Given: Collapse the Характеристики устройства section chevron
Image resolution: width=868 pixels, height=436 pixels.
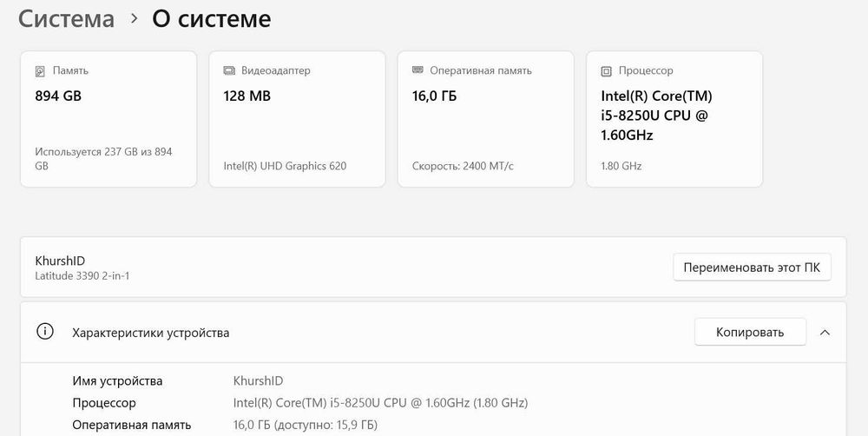Looking at the screenshot, I should pos(825,332).
